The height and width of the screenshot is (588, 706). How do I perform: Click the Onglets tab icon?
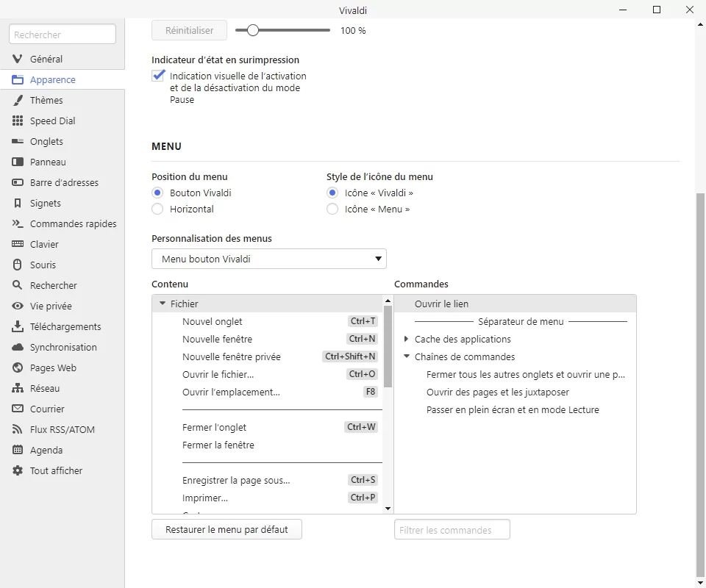click(x=17, y=141)
